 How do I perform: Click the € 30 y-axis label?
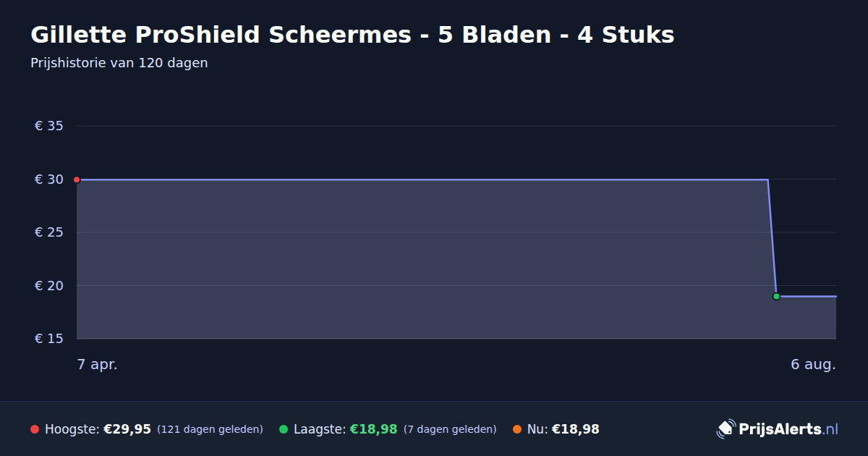[x=49, y=180]
